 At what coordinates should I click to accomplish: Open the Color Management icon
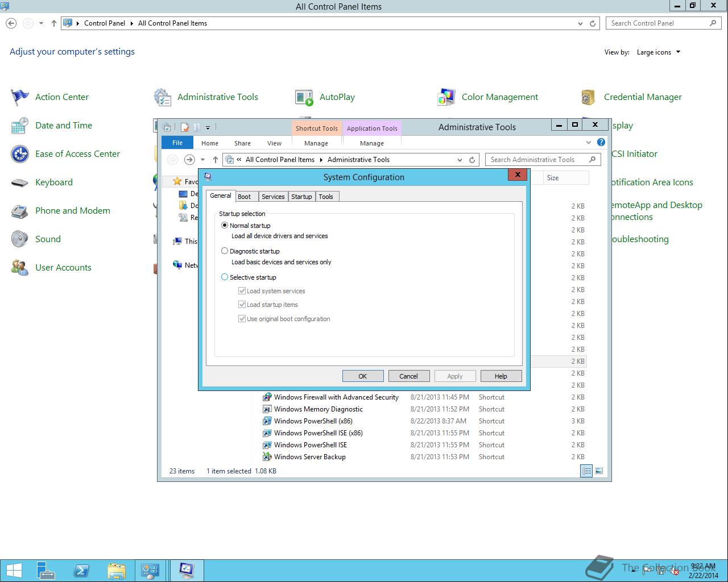[x=446, y=97]
